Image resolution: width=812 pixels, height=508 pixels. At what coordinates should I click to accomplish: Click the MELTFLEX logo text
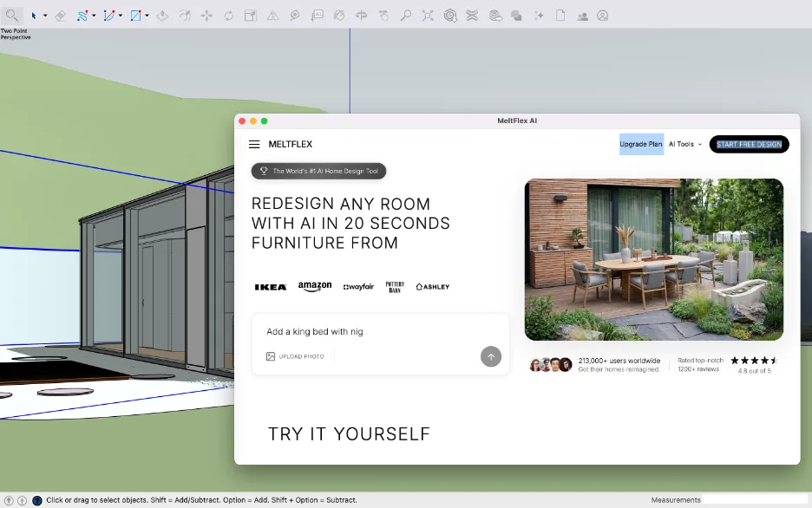tap(290, 144)
